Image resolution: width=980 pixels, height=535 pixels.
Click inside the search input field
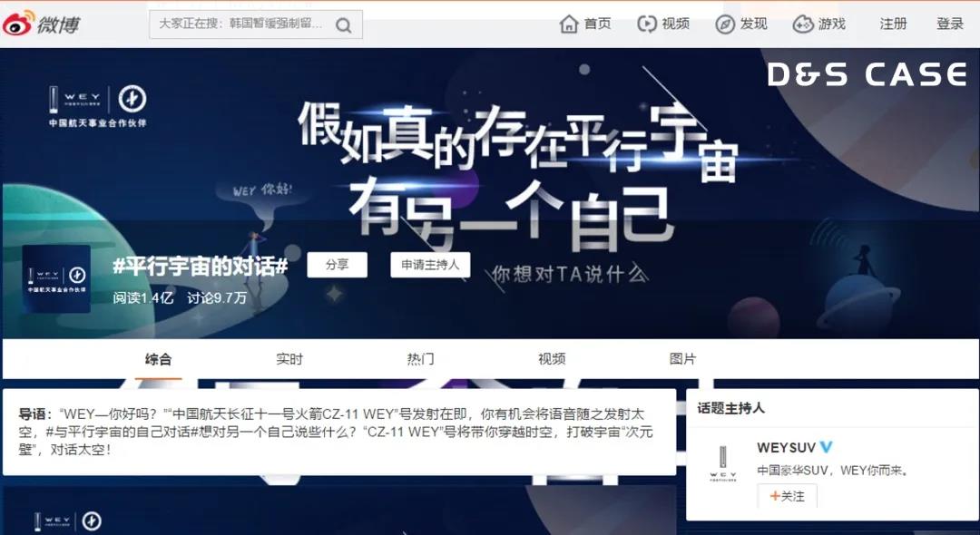click(236, 24)
